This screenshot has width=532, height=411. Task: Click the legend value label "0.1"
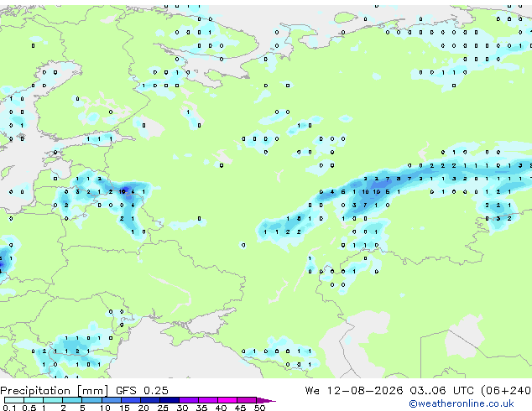(x=9, y=408)
